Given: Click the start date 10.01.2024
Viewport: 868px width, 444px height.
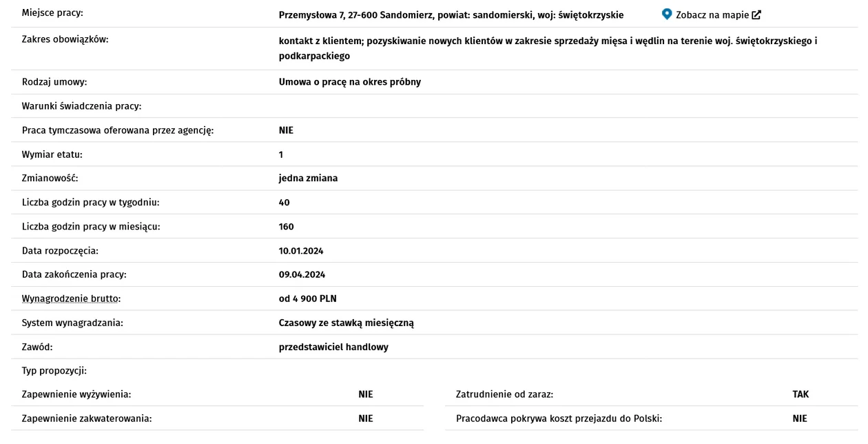Looking at the screenshot, I should click(x=301, y=250).
